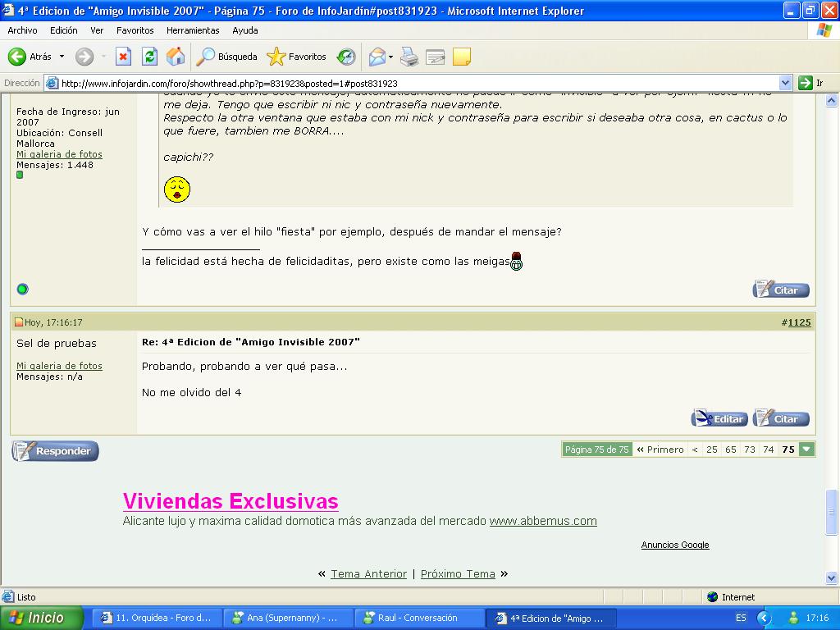Click the vertical scrollbar thumb

832,512
